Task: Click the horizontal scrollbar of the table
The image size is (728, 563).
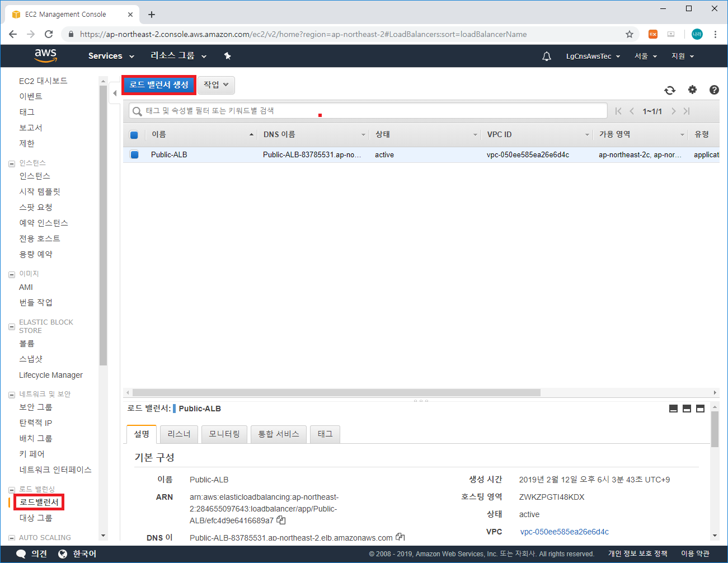Action: pyautogui.click(x=336, y=393)
